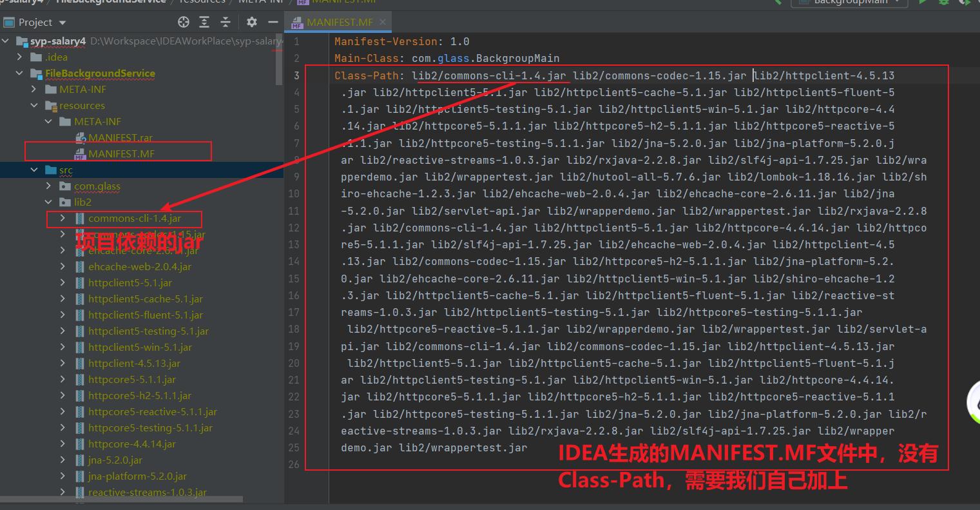
Task: Expand the jna-platform-5.2.0.jar node
Action: (62, 476)
